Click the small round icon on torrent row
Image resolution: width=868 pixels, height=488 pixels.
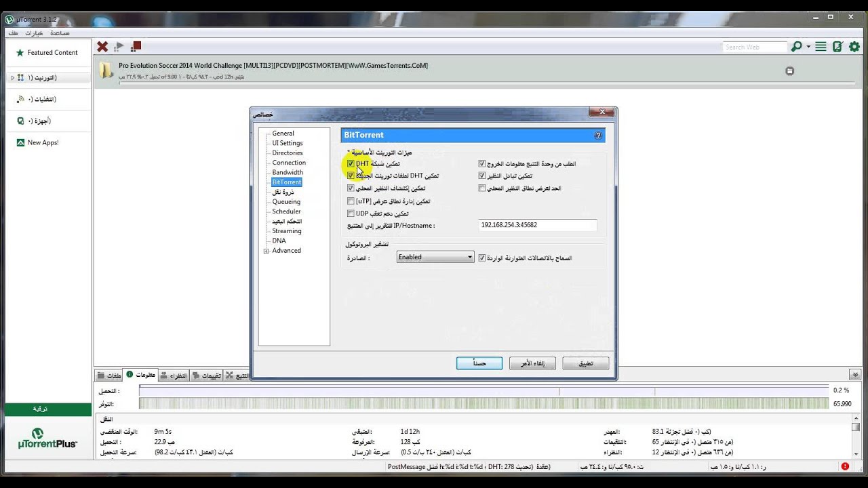click(x=789, y=70)
